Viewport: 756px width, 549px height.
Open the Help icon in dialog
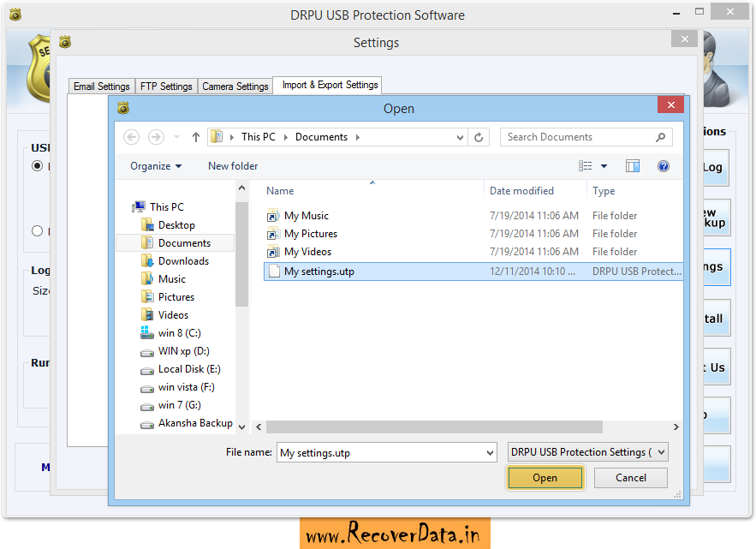[x=664, y=166]
